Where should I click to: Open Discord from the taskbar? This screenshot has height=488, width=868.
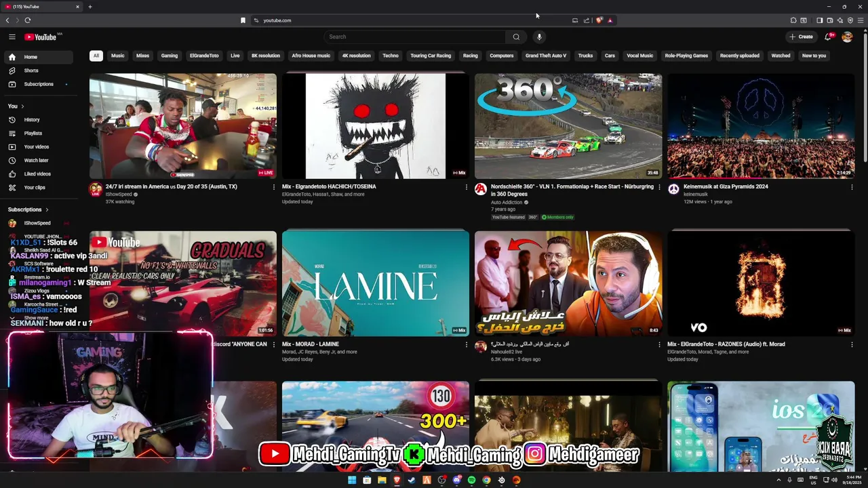pos(456,480)
